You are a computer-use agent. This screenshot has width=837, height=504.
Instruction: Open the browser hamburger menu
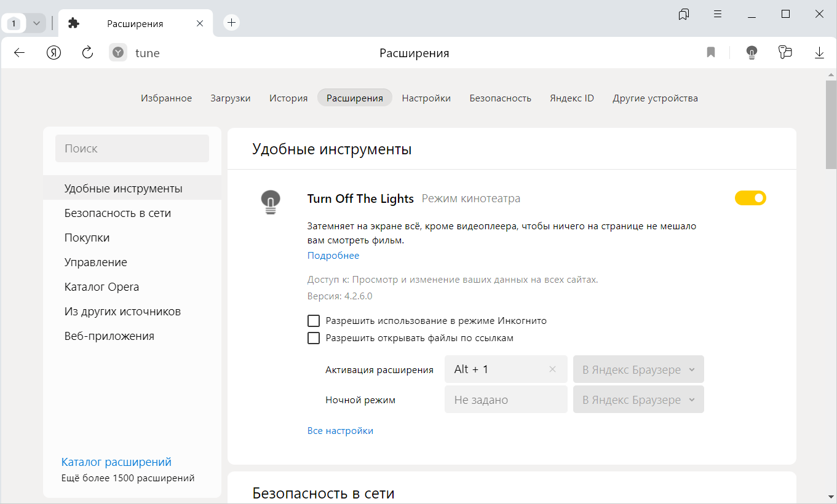click(718, 14)
